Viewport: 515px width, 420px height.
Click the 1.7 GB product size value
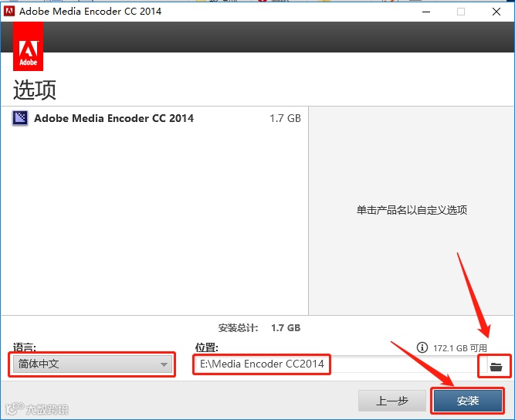(x=285, y=118)
